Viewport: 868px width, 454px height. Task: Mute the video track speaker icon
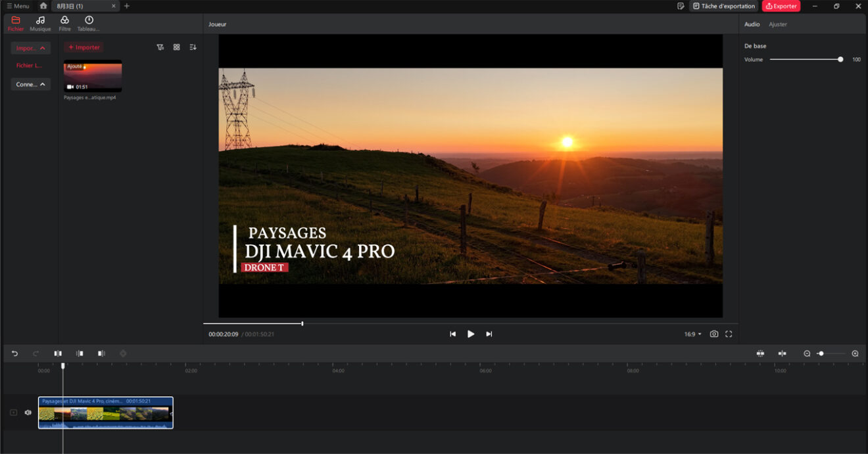pos(27,412)
